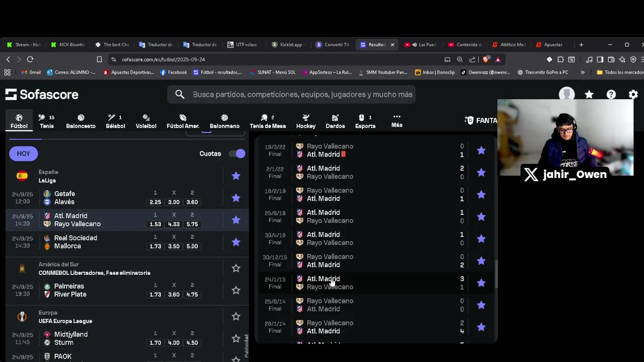Open the Tenis de Mesa tab

click(268, 121)
